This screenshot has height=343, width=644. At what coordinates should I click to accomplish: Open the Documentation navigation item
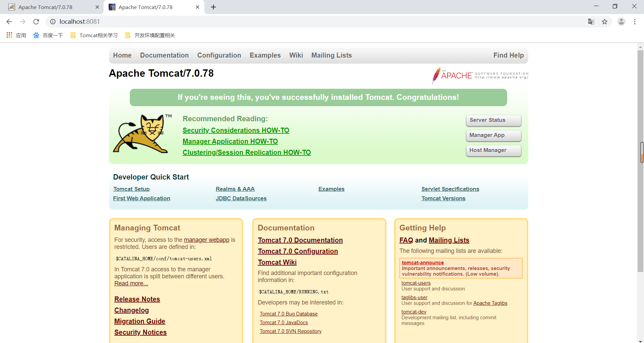click(x=164, y=55)
